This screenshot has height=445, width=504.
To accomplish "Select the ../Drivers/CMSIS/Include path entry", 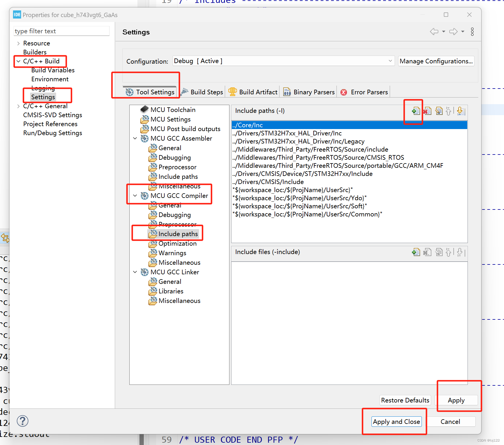I will [268, 182].
